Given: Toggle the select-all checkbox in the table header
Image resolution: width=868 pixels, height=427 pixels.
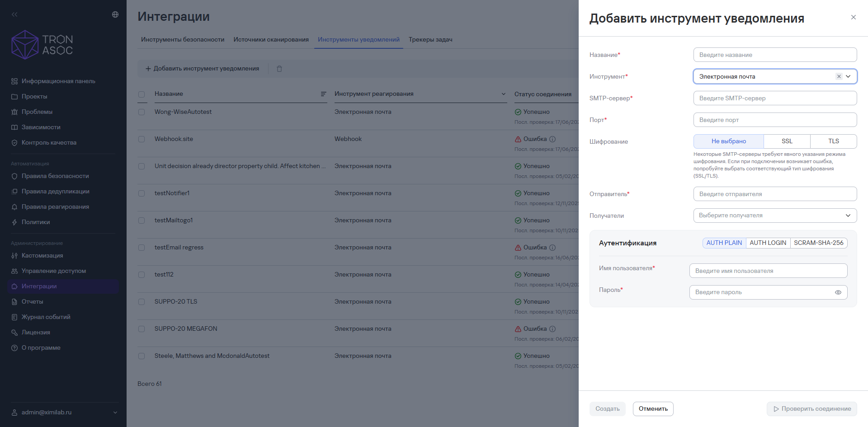Looking at the screenshot, I should [142, 94].
